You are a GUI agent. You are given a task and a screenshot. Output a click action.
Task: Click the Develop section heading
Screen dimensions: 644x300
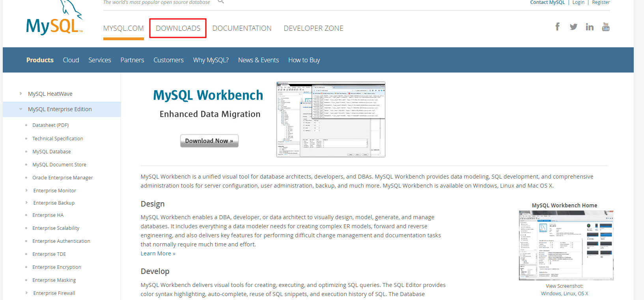(155, 271)
